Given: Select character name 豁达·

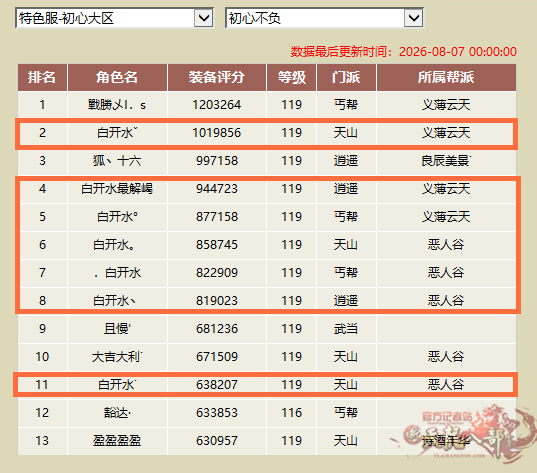Looking at the screenshot, I should click(117, 413).
